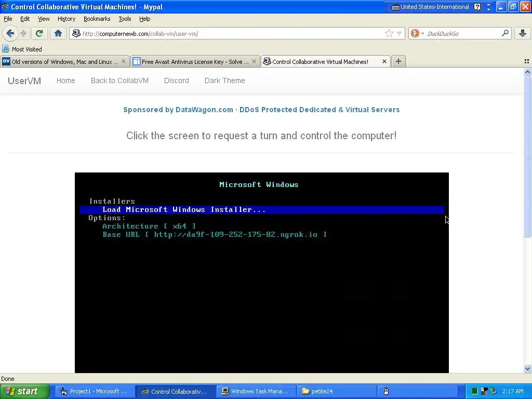The height and width of the screenshot is (399, 532).
Task: Click the Control Collaborative taskbar button
Action: pos(176,391)
